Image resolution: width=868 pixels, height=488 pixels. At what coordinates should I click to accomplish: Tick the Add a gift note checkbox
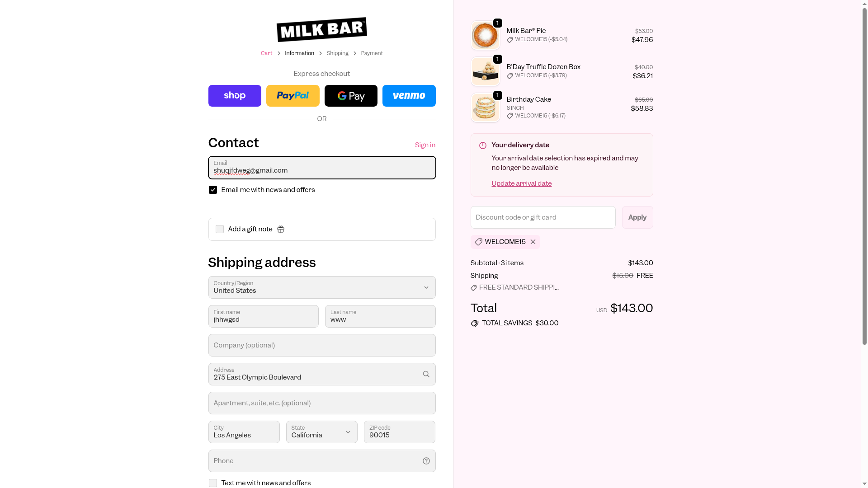(220, 230)
